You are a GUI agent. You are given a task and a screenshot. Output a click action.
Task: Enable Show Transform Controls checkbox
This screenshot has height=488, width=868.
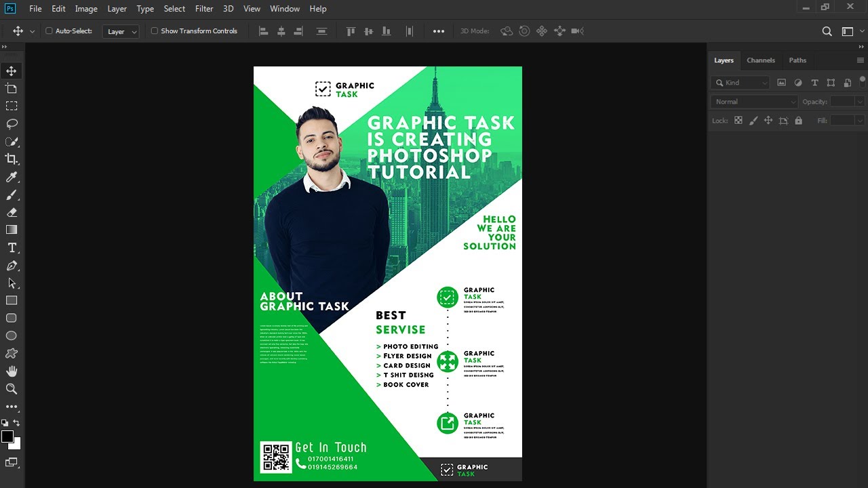155,31
